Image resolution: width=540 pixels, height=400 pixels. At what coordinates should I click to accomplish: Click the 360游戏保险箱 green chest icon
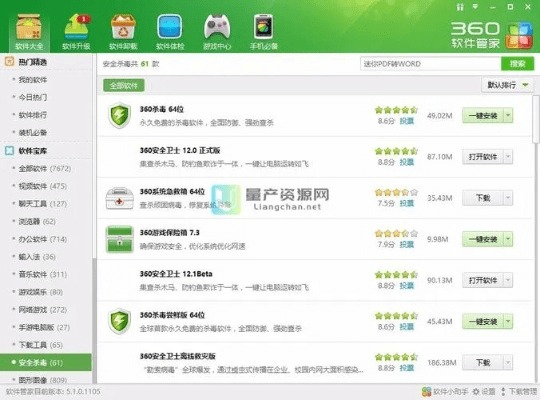[119, 239]
